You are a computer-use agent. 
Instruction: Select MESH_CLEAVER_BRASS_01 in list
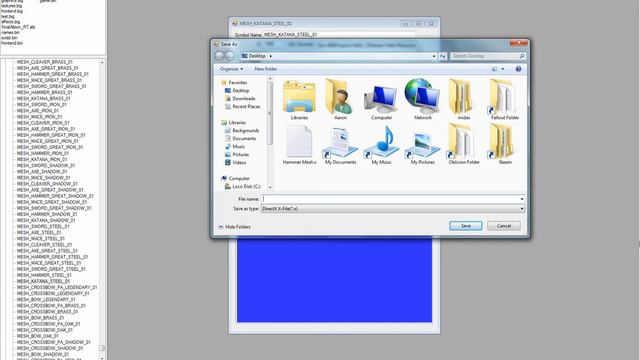[x=44, y=62]
